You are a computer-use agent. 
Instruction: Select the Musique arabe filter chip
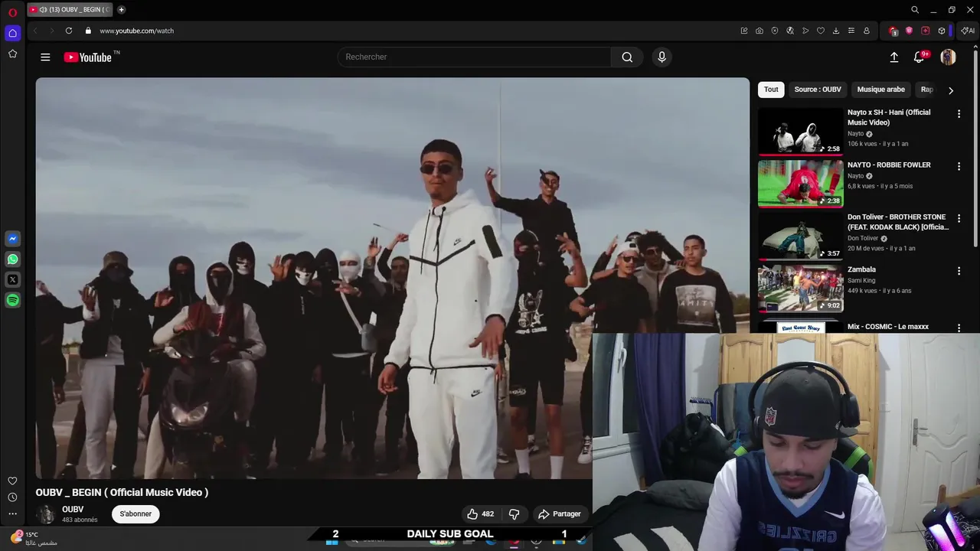[880, 90]
